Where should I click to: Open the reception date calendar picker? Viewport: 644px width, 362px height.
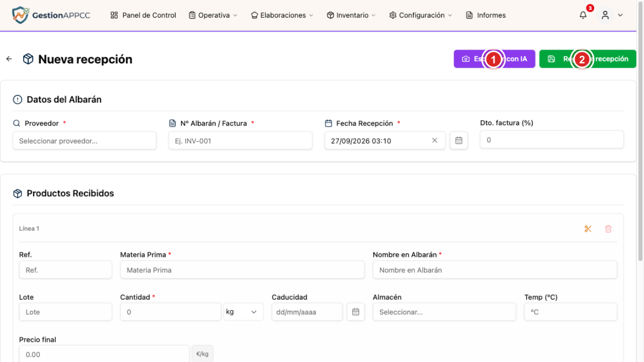459,141
